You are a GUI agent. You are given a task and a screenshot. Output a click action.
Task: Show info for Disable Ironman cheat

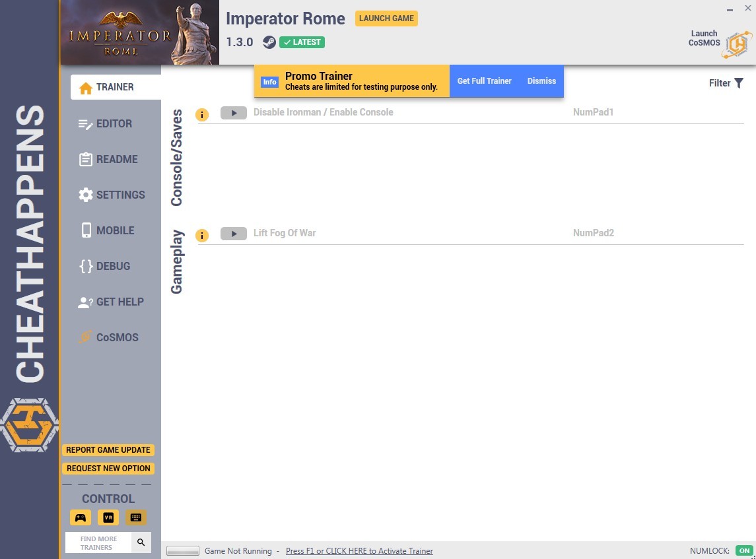click(x=202, y=115)
